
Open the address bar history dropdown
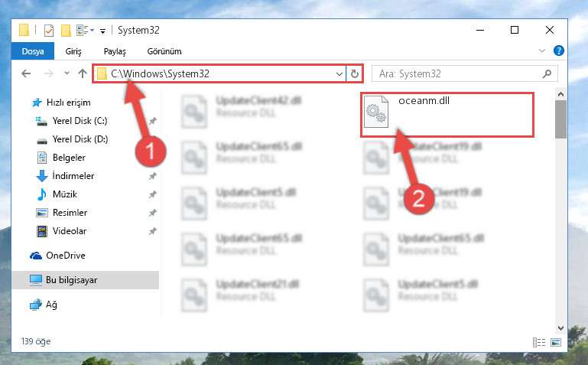click(339, 74)
